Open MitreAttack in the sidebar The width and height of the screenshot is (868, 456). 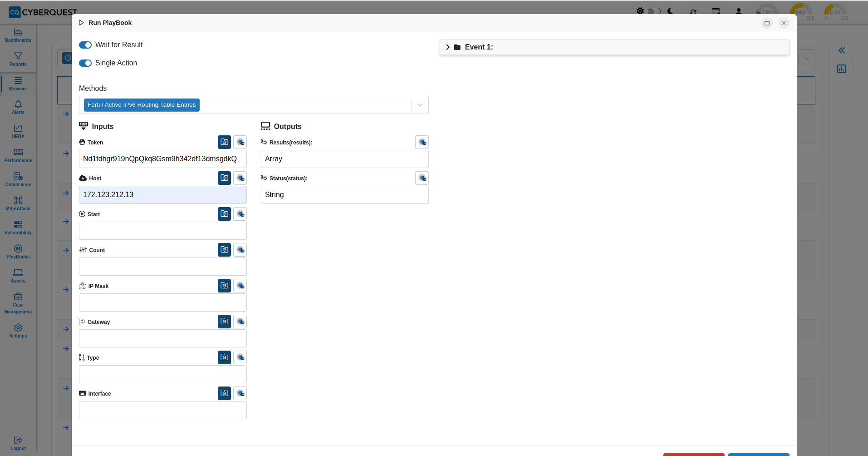click(18, 204)
